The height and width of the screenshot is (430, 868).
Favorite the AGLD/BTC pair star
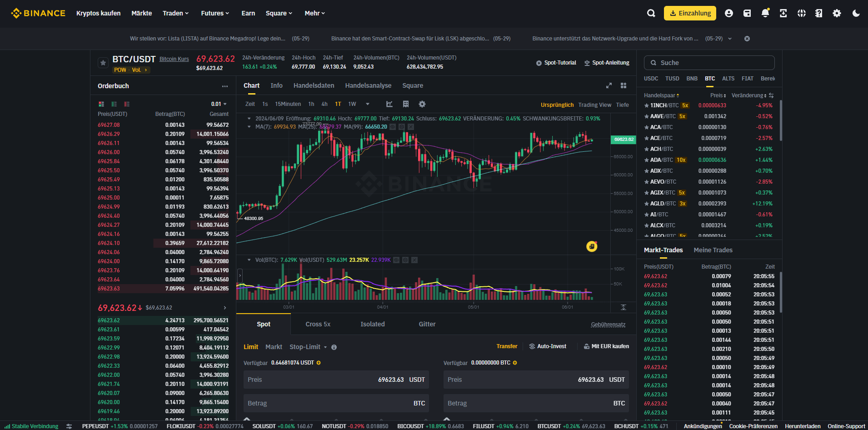[646, 204]
